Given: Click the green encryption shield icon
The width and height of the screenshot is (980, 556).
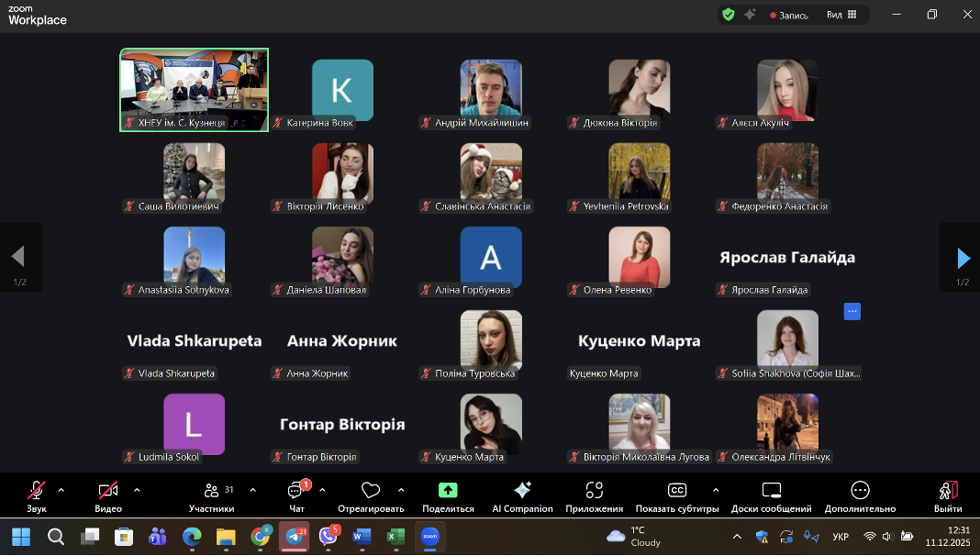Looking at the screenshot, I should point(729,15).
